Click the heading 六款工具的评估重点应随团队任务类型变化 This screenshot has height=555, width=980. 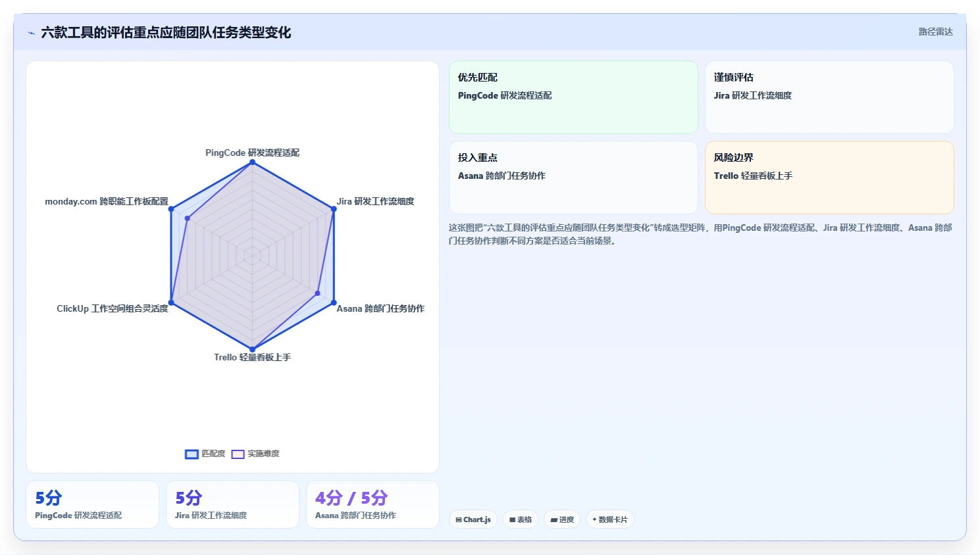pyautogui.click(x=166, y=33)
